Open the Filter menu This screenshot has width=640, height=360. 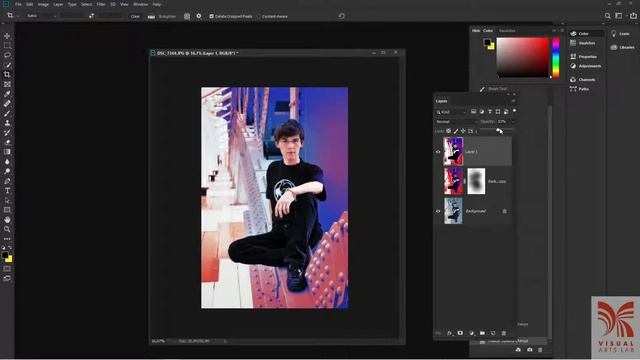click(x=101, y=4)
